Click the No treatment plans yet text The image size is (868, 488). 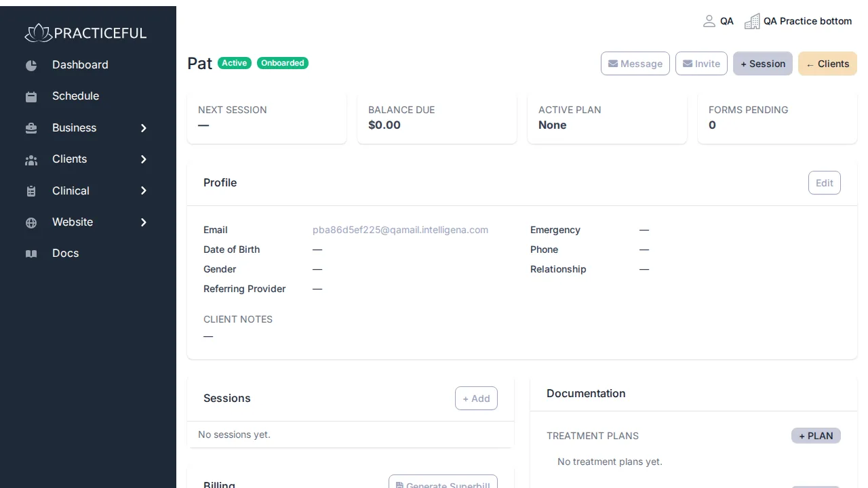pyautogui.click(x=610, y=462)
